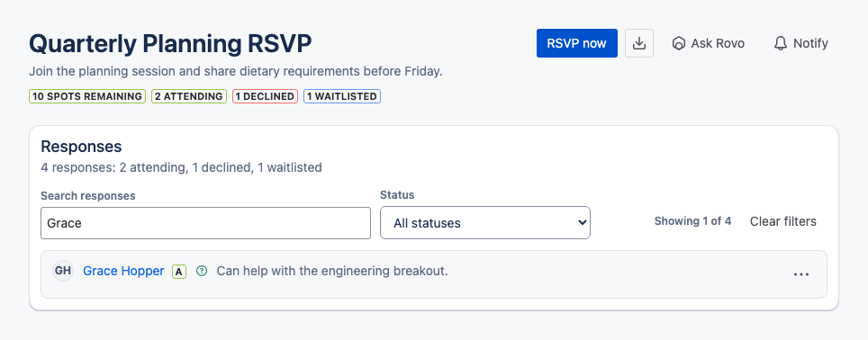Open the three-dot menu for Grace Hopper
Screen dimensions: 868x340
[x=801, y=274]
